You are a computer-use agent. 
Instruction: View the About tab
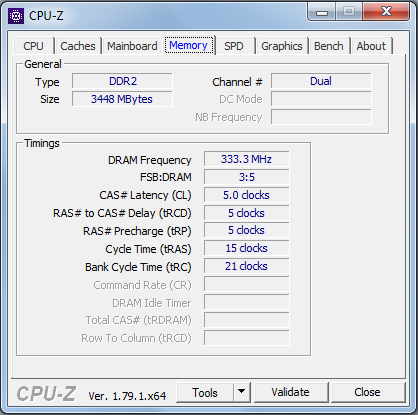coord(371,46)
